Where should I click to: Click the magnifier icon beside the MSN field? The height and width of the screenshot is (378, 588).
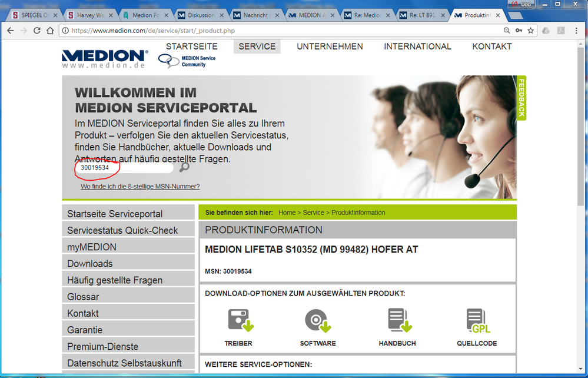(184, 168)
